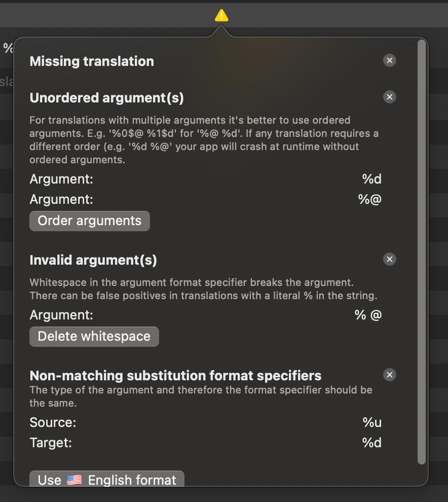Image resolution: width=448 pixels, height=502 pixels.
Task: Click the close X beside Unordered argument(s)
Action: (x=389, y=97)
